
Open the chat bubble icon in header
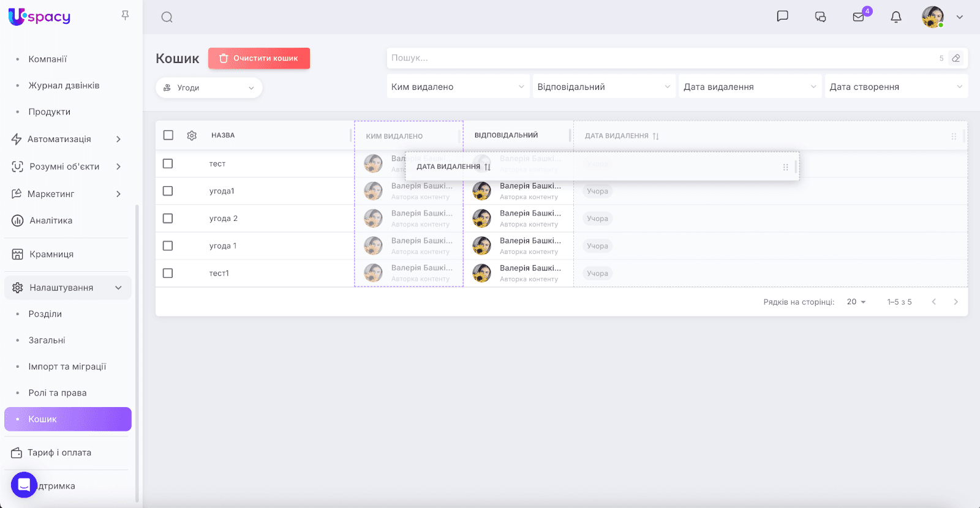tap(782, 17)
